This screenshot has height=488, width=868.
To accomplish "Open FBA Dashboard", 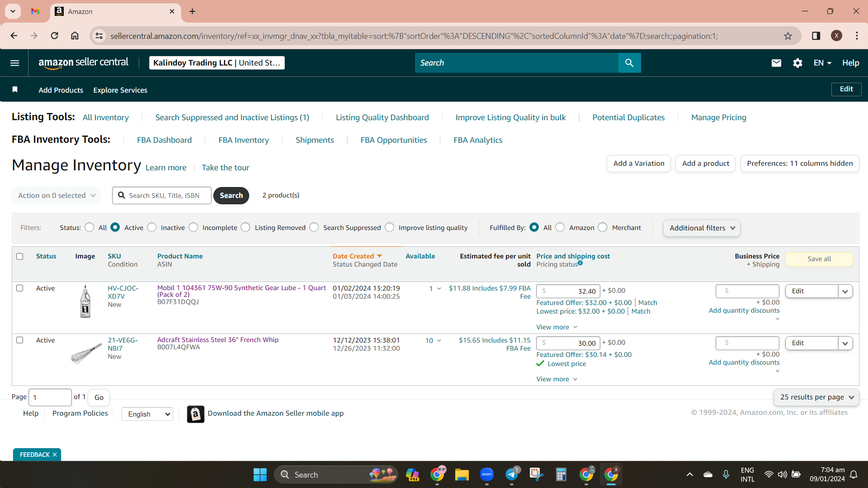I will 165,140.
